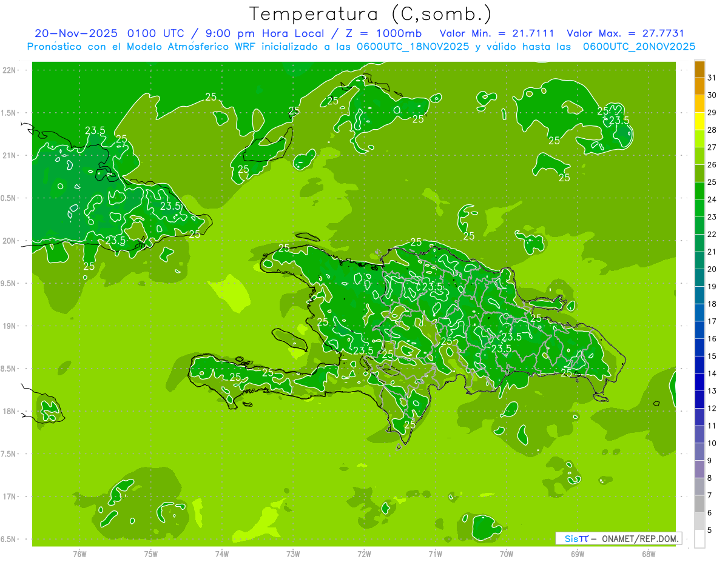Click the '0600UTC_20NOV2025' valid-until time
This screenshot has height=562, width=728.
639,47
